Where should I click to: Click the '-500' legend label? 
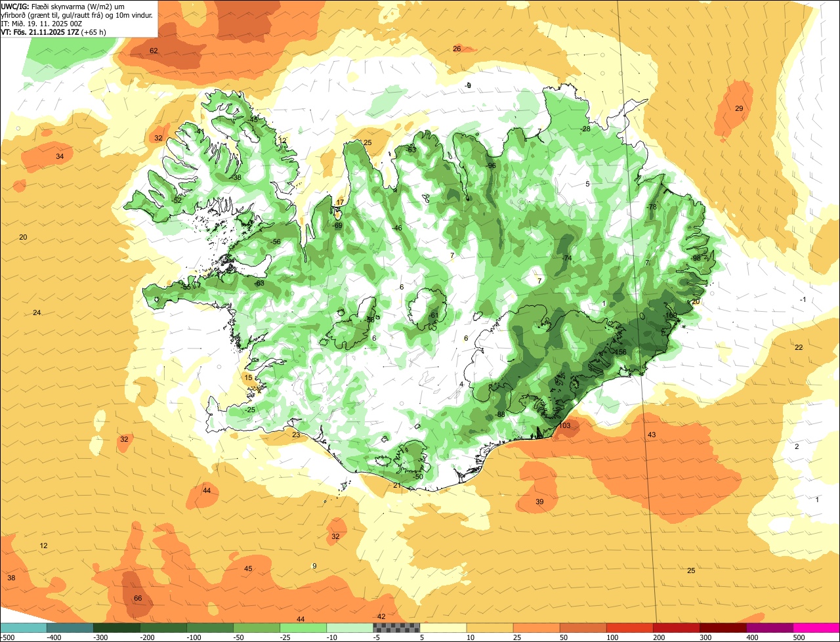(x=7, y=637)
